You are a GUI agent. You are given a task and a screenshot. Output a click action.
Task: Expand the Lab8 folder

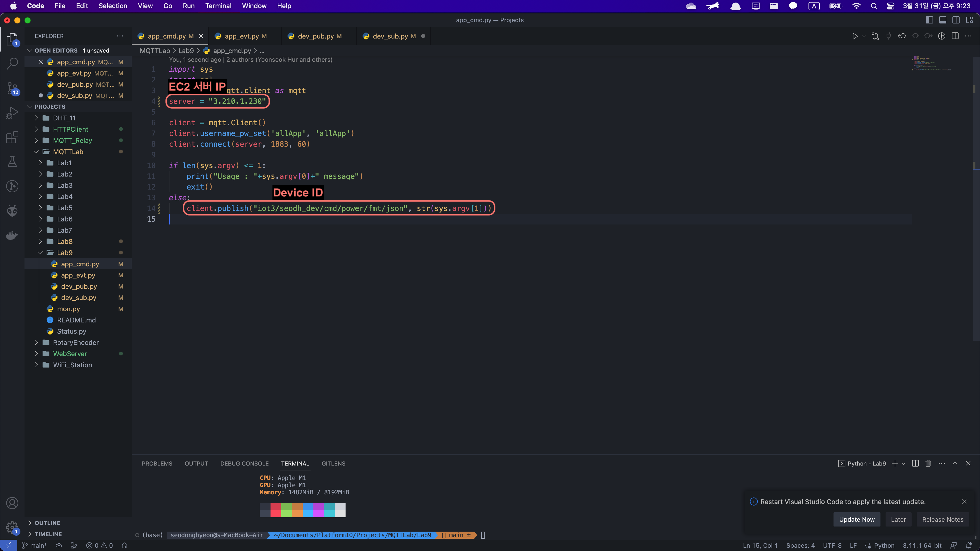(65, 242)
